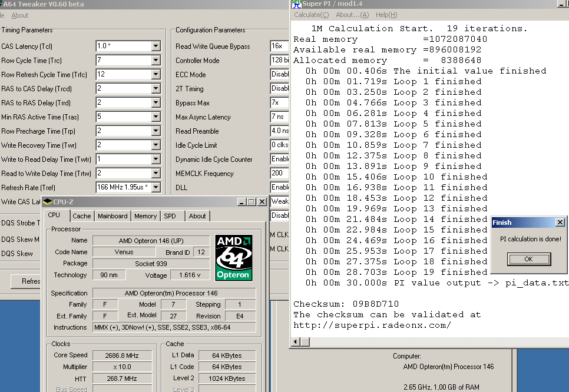Click the Refresh button in A64 Tweaker
Image resolution: width=569 pixels, height=392 pixels.
click(26, 281)
